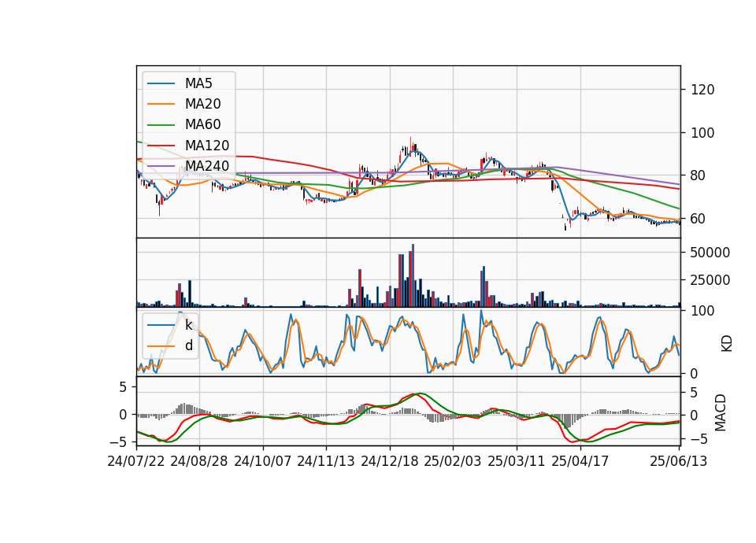The width and height of the screenshot is (756, 543).
Task: Click the 24/12/18 date axis label
Action: 390,461
